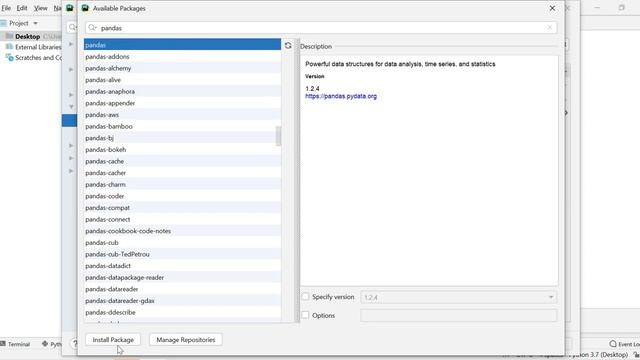Enable the Specify version checkbox

click(x=305, y=297)
